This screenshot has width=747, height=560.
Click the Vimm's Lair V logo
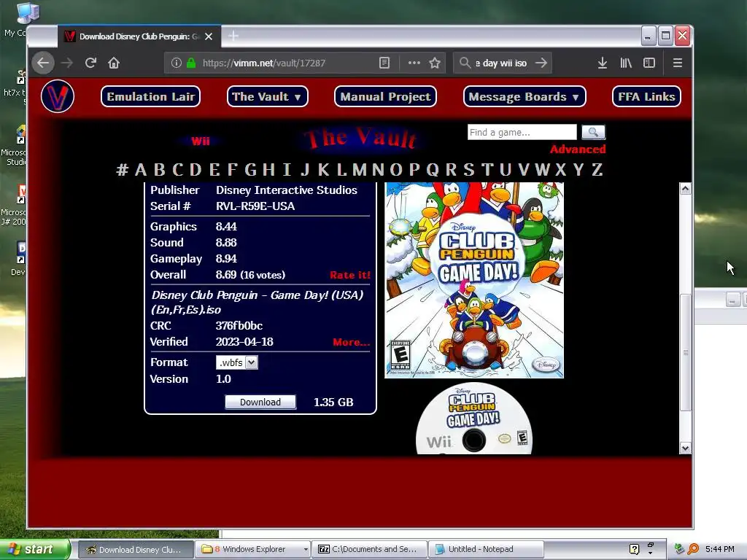tap(58, 96)
